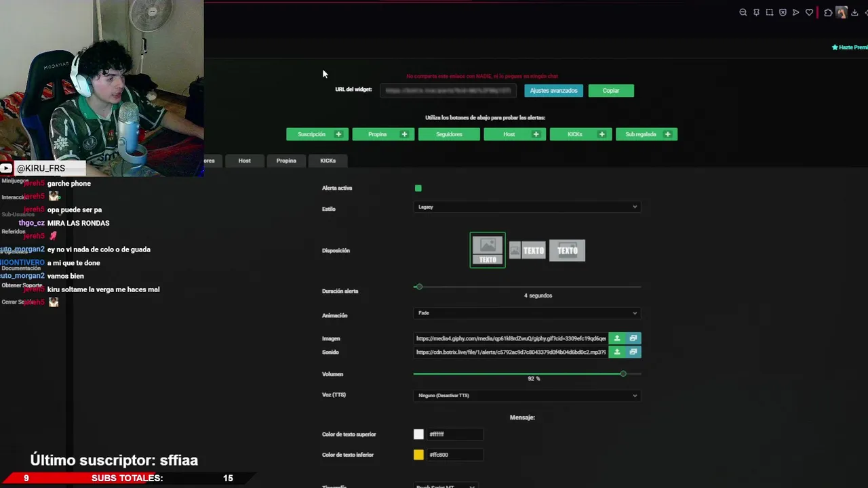Viewport: 868px width, 488px height.
Task: Click the send arrow icon in browser toolbar
Action: pyautogui.click(x=796, y=12)
